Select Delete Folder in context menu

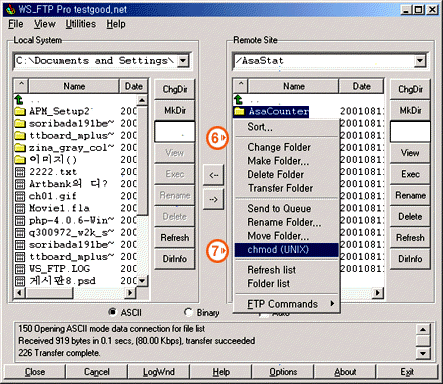[287, 174]
